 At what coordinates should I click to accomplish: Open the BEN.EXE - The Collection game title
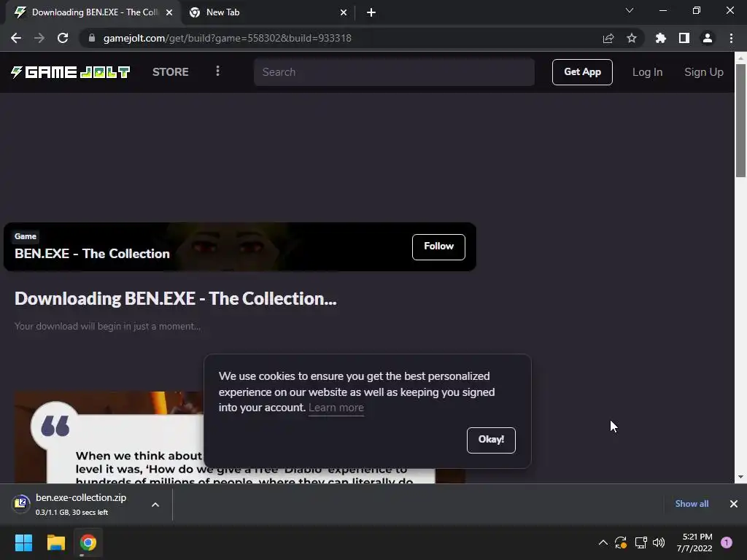pyautogui.click(x=92, y=254)
